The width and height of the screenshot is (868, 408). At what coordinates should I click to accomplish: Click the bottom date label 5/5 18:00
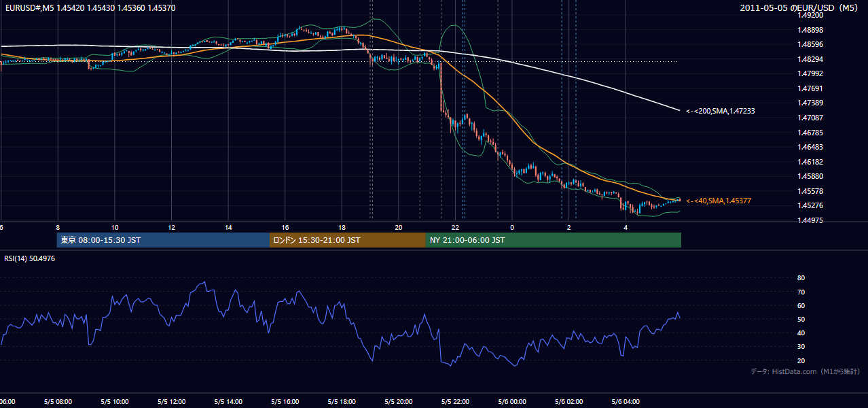(342, 402)
